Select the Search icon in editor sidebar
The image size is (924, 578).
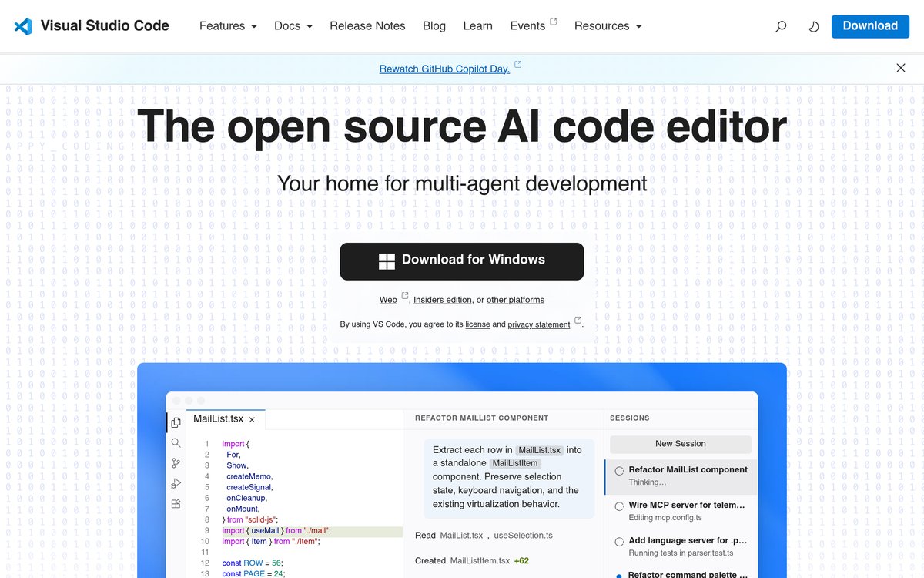pos(176,442)
